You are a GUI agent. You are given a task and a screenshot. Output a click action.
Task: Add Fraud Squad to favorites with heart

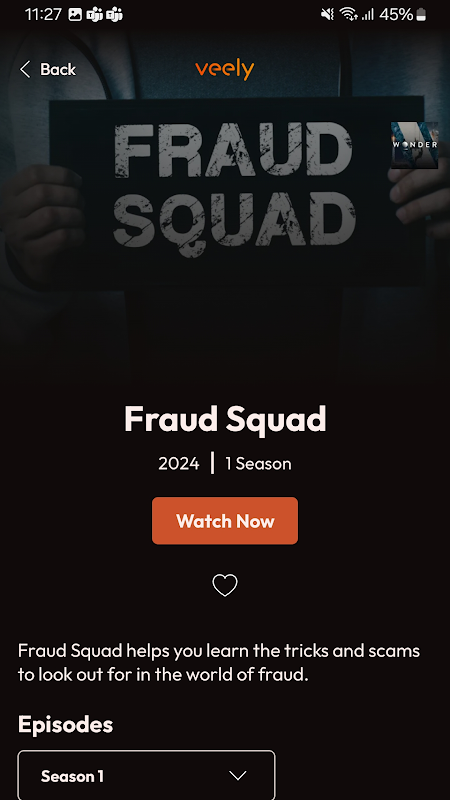point(225,585)
